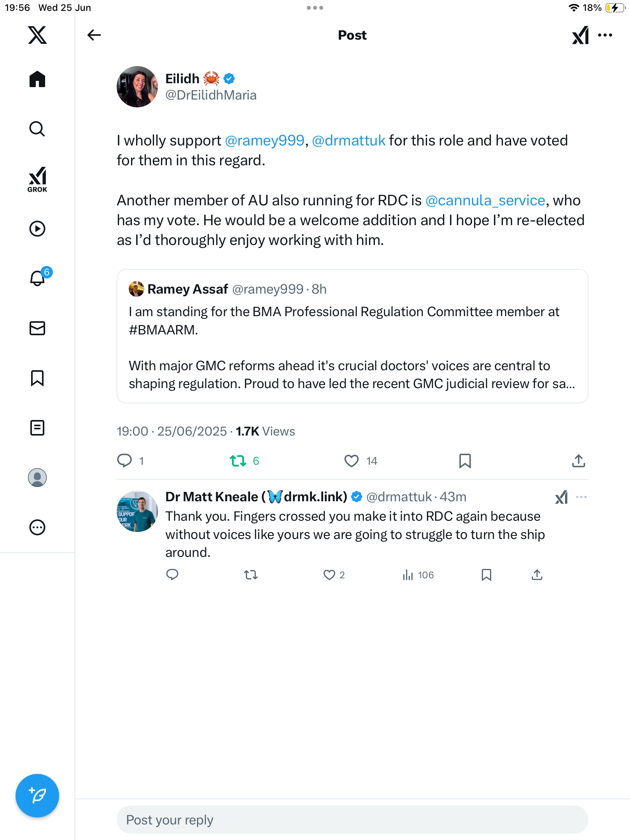Open the @cannula_service mention link

pyautogui.click(x=485, y=200)
